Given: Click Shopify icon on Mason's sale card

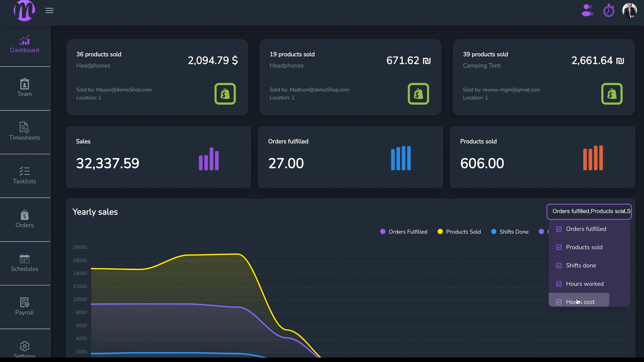Looking at the screenshot, I should [225, 94].
